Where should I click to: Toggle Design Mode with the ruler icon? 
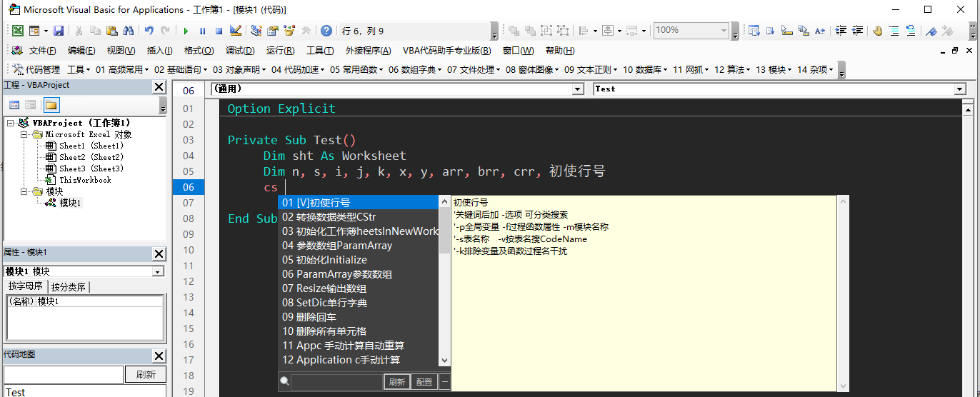coord(236,31)
